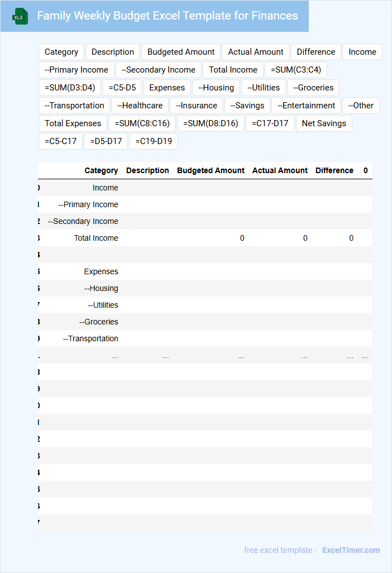Image resolution: width=392 pixels, height=573 pixels.
Task: Select the Net Savings tag
Action: pos(324,123)
